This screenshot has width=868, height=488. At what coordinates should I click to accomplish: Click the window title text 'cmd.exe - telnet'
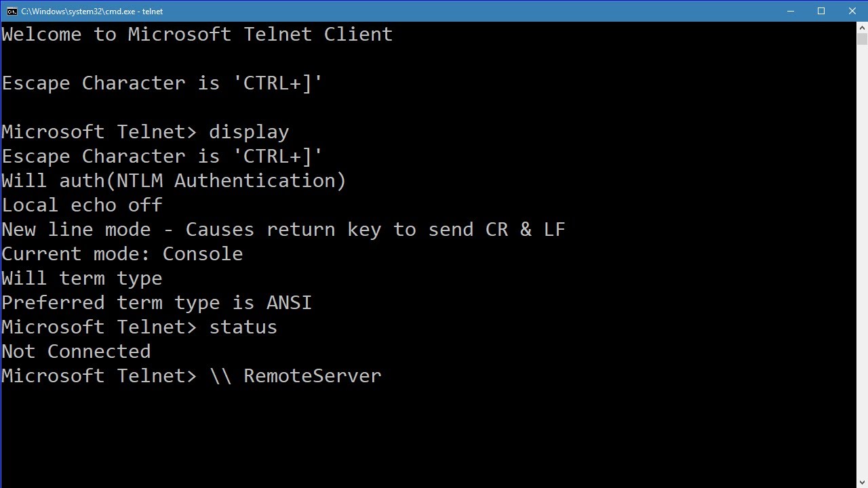tap(92, 11)
